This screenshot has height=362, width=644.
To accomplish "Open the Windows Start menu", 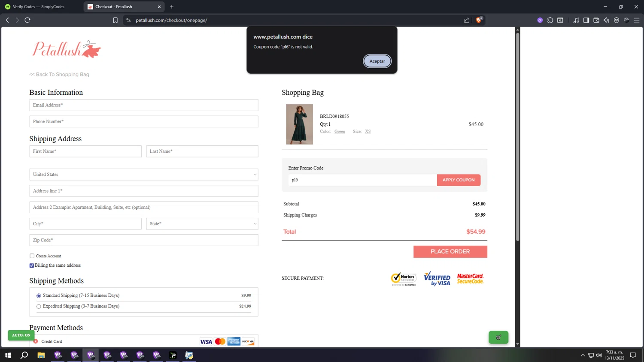I will [x=7, y=355].
